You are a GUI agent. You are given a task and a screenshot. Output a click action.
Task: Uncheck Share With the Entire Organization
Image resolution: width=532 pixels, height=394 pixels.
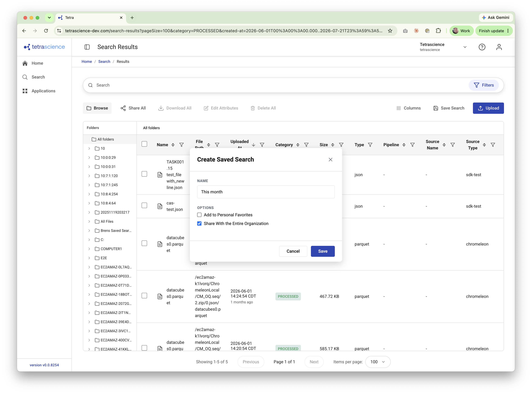click(199, 223)
